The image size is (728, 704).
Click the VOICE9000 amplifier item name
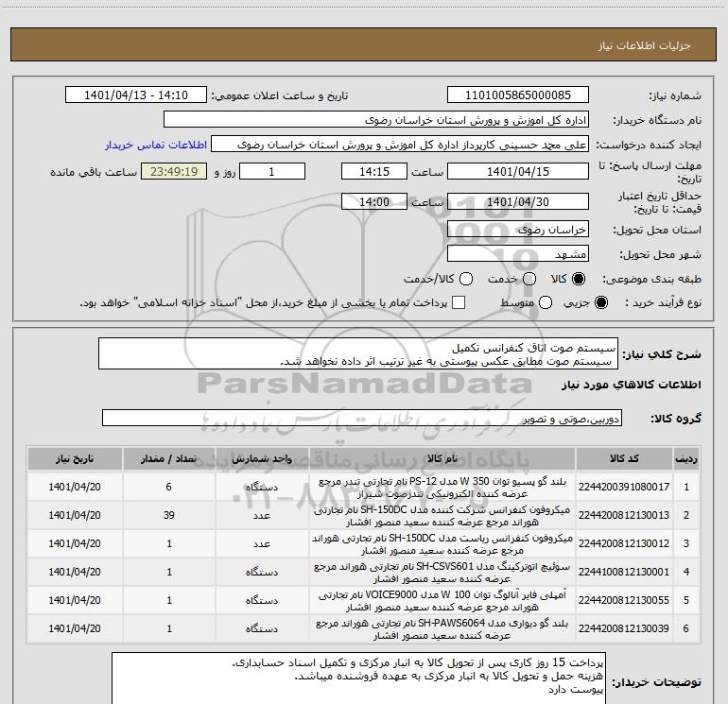442,600
